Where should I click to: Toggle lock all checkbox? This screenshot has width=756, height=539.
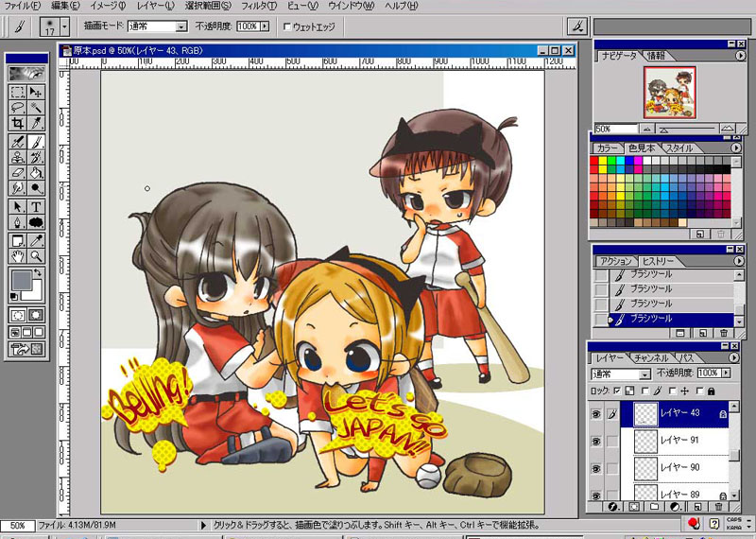[x=699, y=391]
